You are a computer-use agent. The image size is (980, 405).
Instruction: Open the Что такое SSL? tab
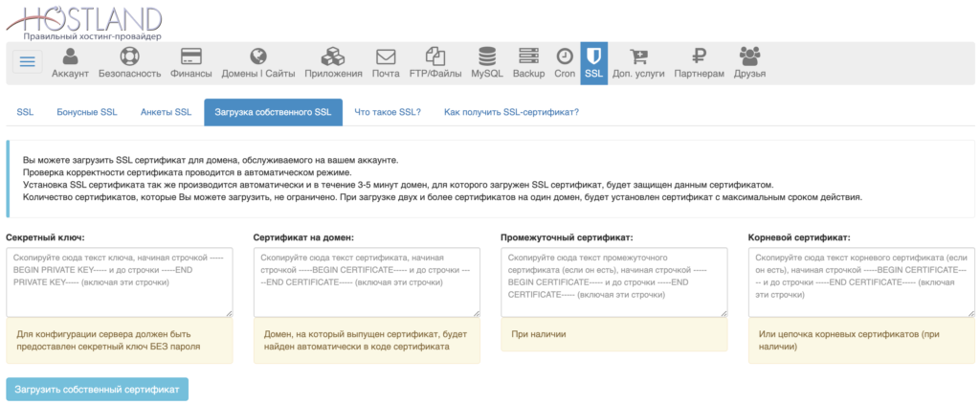(387, 112)
